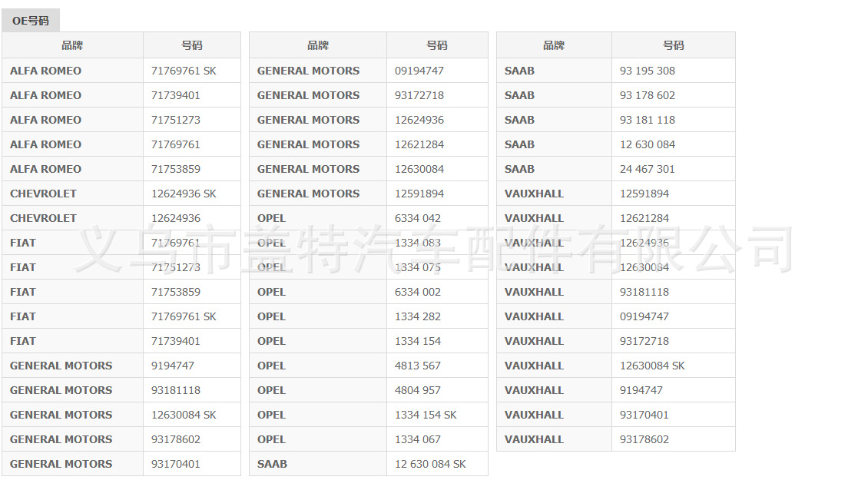The image size is (868, 480).
Task: Click GENERAL MOTORS label beside 12591894
Action: tap(308, 194)
